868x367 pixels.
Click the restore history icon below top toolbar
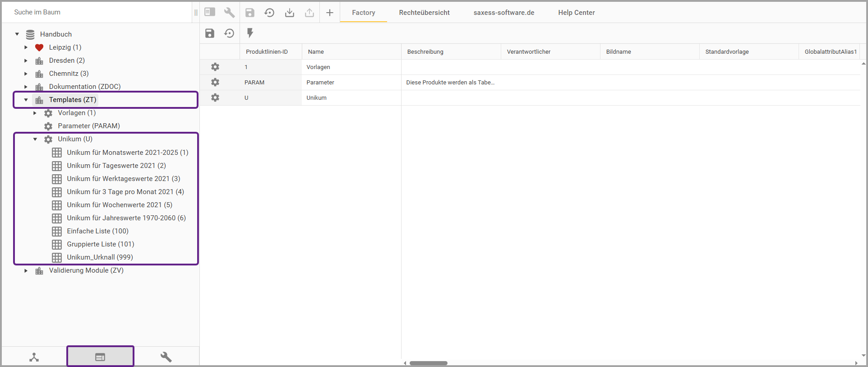(229, 33)
